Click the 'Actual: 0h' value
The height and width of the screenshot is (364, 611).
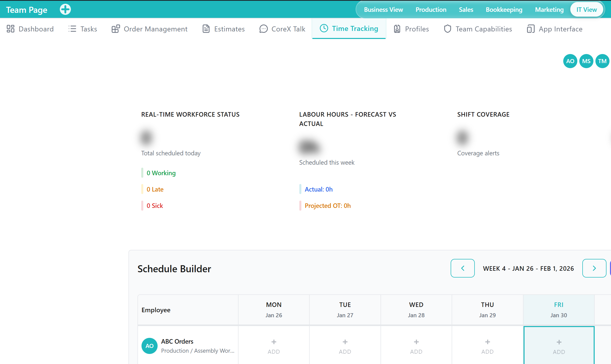pos(319,189)
